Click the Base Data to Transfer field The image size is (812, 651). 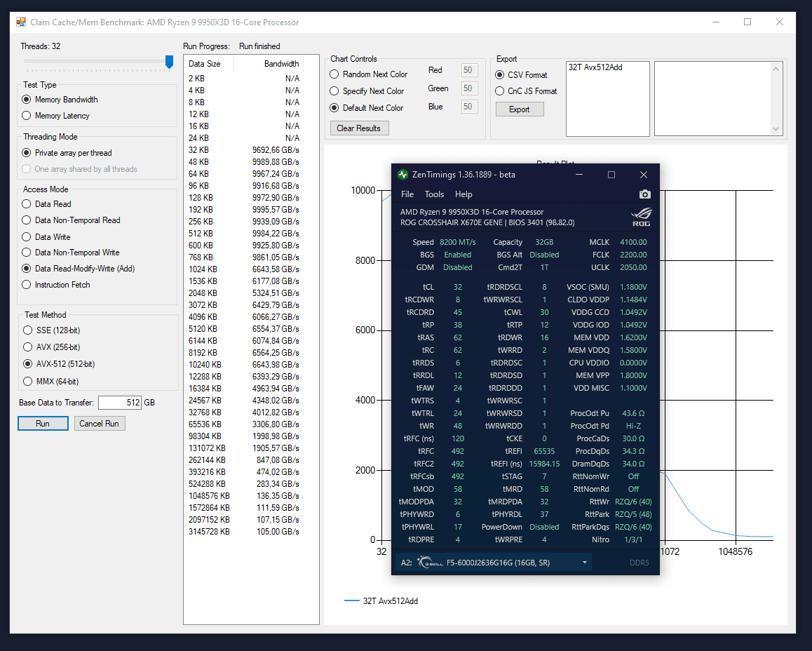pos(120,403)
